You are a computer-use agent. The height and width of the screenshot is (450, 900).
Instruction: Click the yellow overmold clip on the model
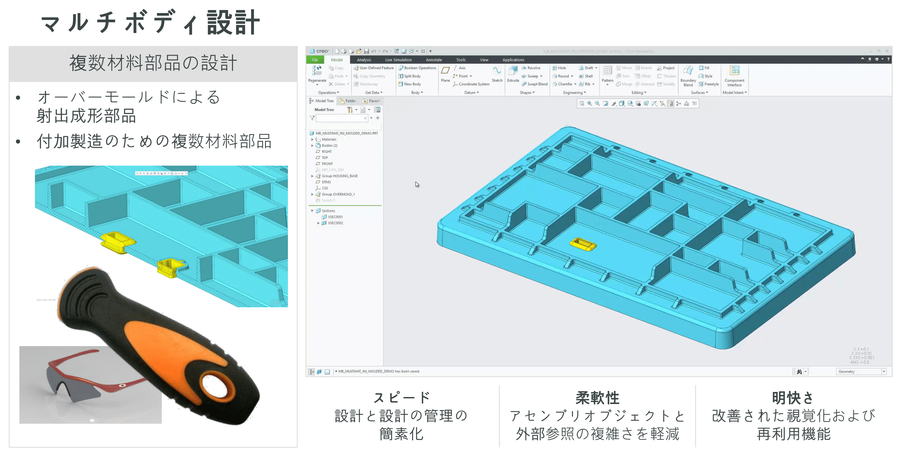tap(582, 242)
